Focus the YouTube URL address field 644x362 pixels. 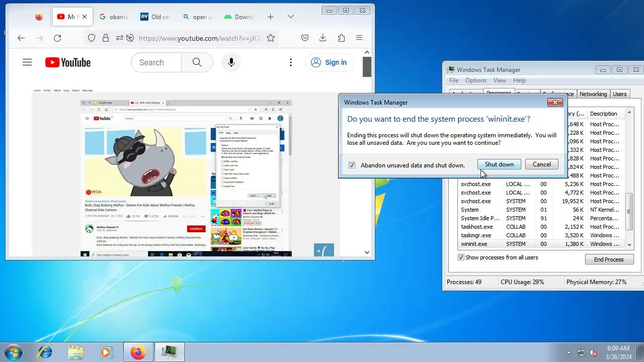click(x=200, y=38)
